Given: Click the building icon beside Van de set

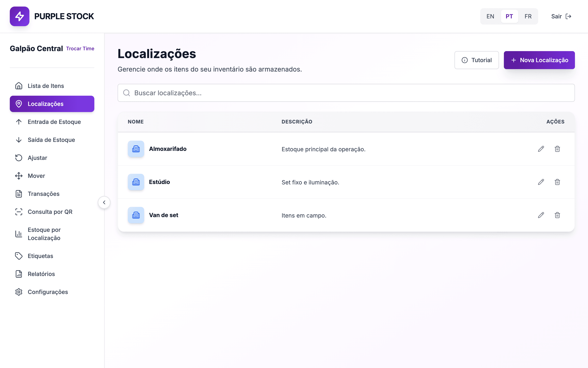Looking at the screenshot, I should click(x=136, y=215).
